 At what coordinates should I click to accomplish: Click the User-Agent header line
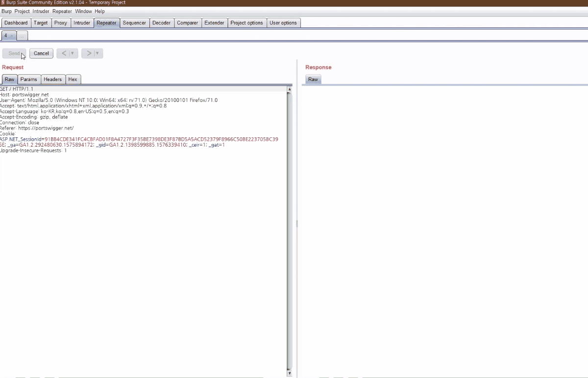click(109, 100)
